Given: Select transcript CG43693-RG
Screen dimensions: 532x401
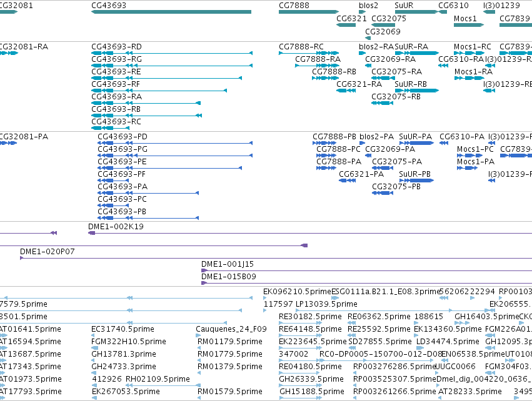Looking at the screenshot, I should [x=116, y=59].
